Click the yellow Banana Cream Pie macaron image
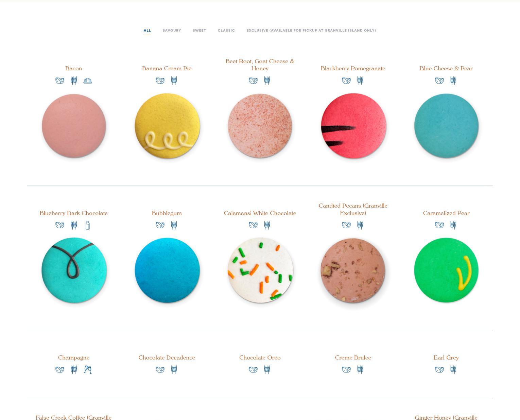 (x=167, y=126)
